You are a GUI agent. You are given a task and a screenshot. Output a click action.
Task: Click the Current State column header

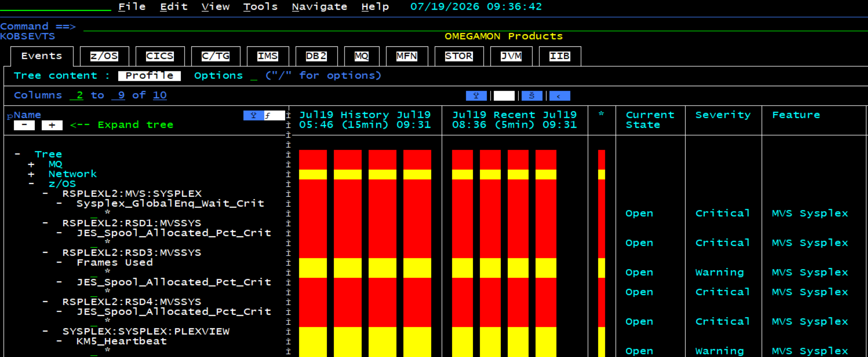click(x=650, y=120)
